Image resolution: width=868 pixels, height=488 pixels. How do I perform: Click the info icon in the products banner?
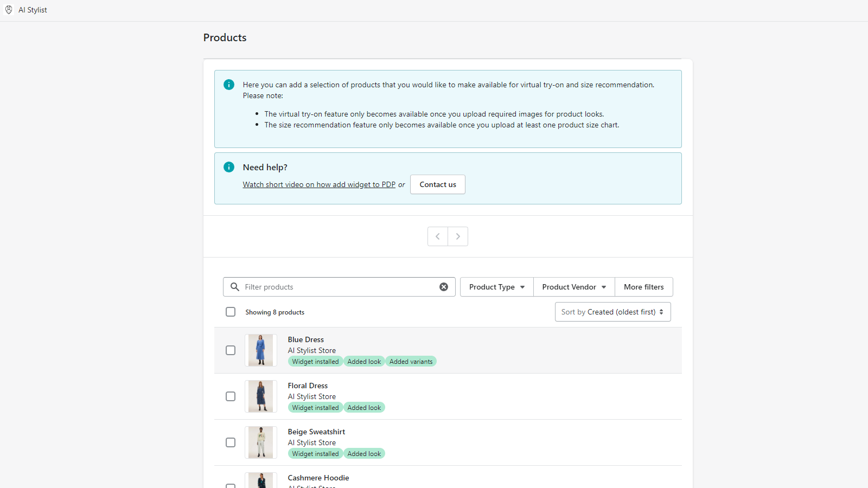pyautogui.click(x=228, y=85)
